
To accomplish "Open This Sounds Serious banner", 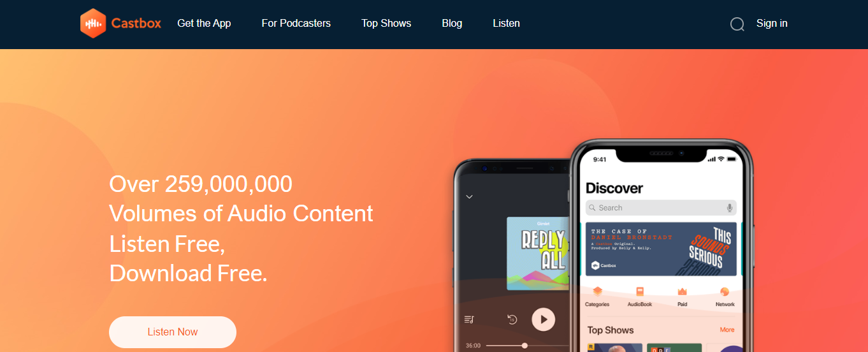I will click(661, 249).
